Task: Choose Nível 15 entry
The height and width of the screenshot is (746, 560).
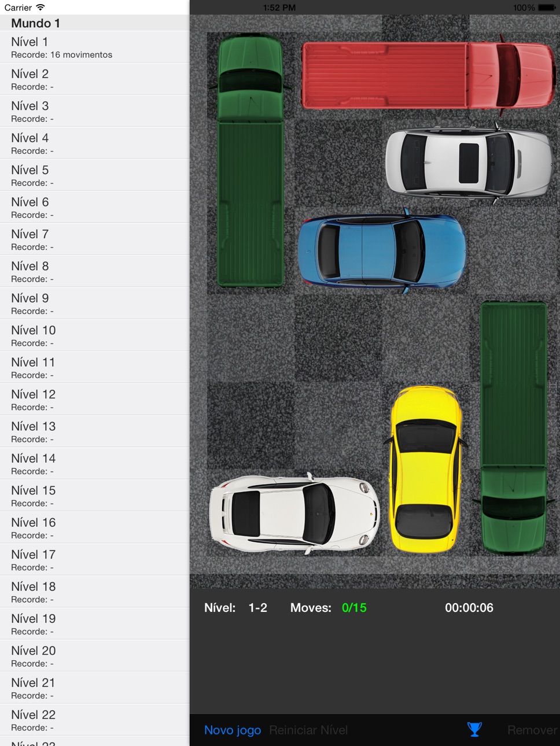Action: coord(94,496)
